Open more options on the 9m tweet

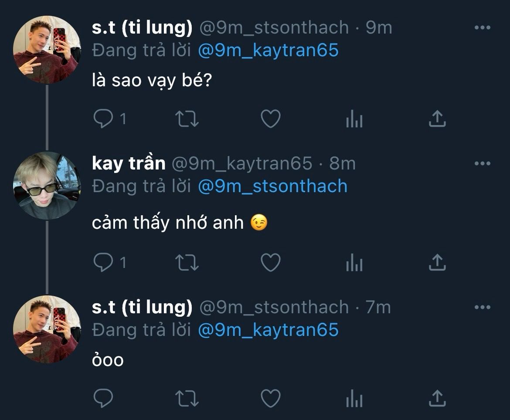point(482,28)
